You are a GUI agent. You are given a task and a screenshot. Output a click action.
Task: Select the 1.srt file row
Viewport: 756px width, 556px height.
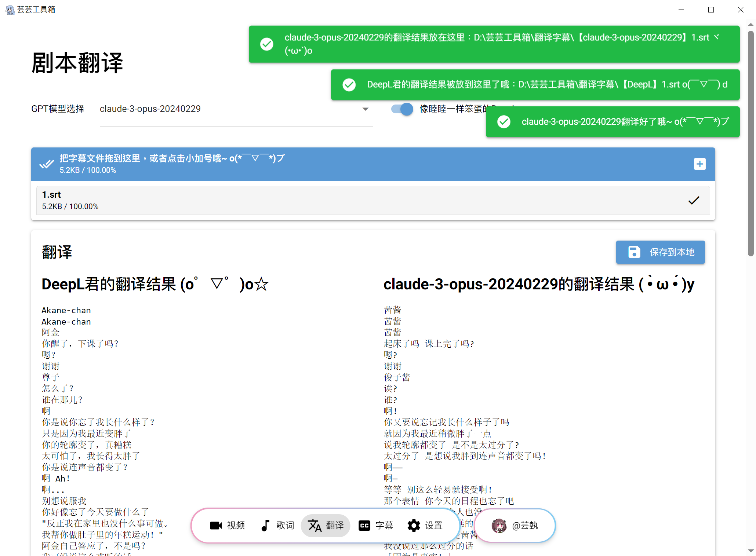[x=373, y=201]
